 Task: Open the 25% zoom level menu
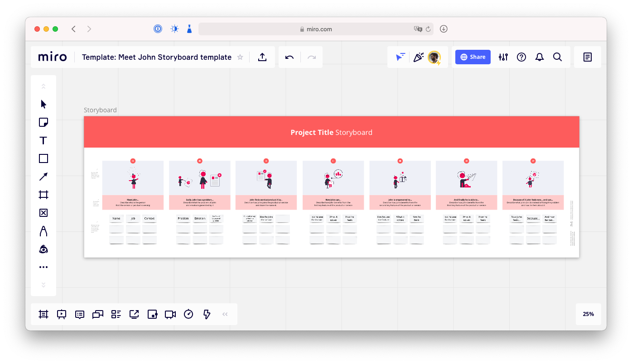point(588,314)
